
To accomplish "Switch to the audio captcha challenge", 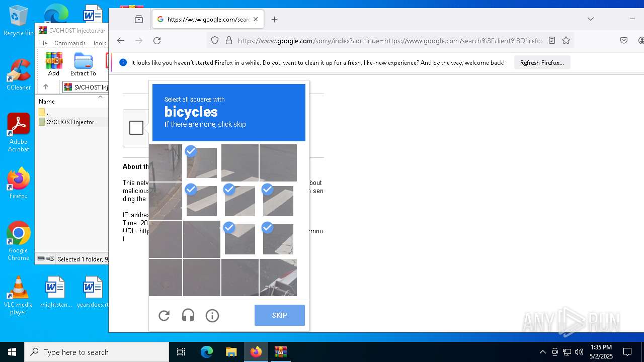I will click(x=188, y=316).
